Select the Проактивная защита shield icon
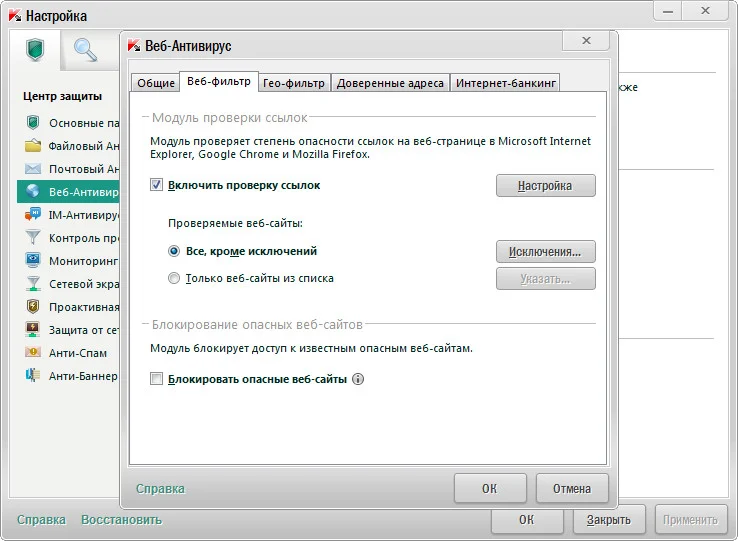738x541 pixels. (x=32, y=307)
